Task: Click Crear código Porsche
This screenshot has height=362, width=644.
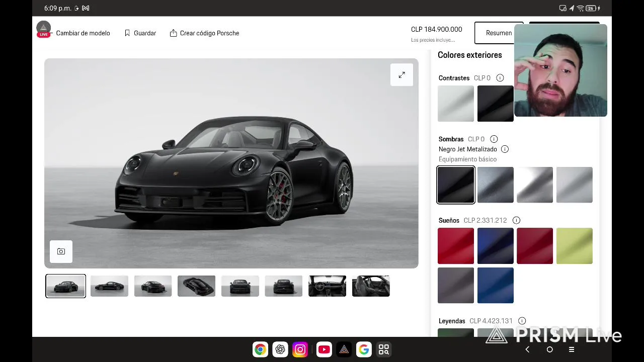Action: [x=209, y=33]
